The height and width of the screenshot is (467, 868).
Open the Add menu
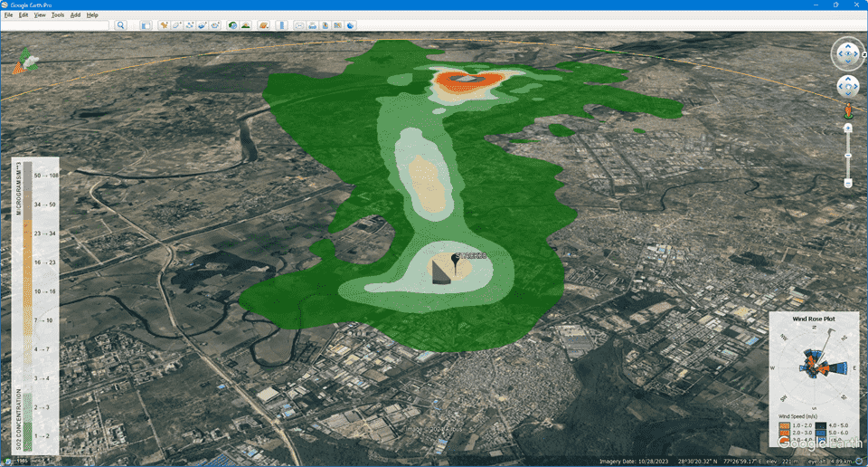point(75,15)
